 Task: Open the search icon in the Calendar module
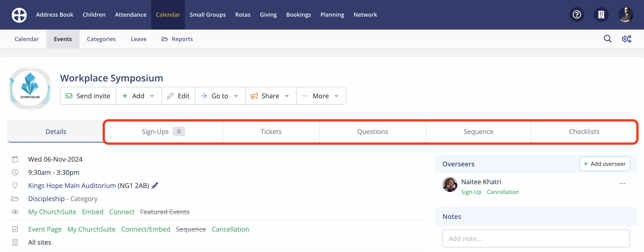coord(608,39)
